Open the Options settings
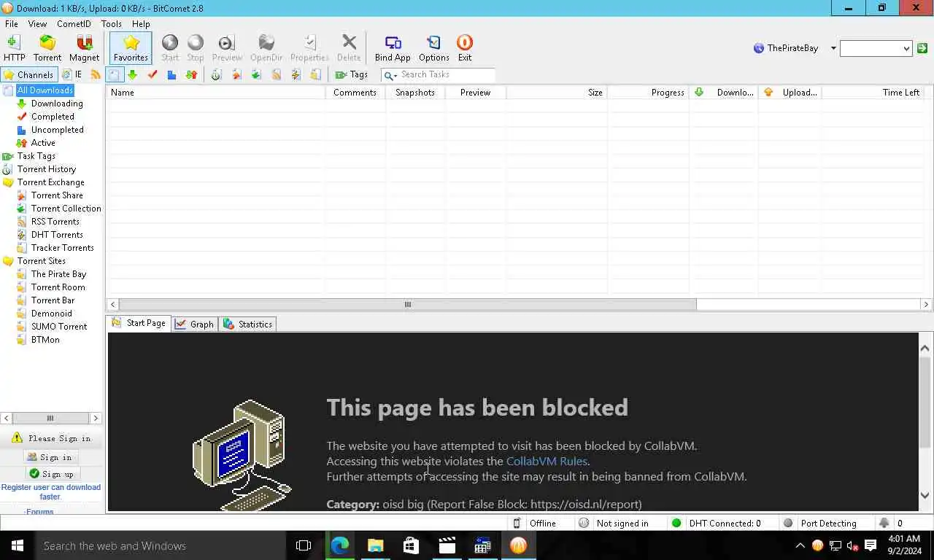The height and width of the screenshot is (560, 934). 434,48
